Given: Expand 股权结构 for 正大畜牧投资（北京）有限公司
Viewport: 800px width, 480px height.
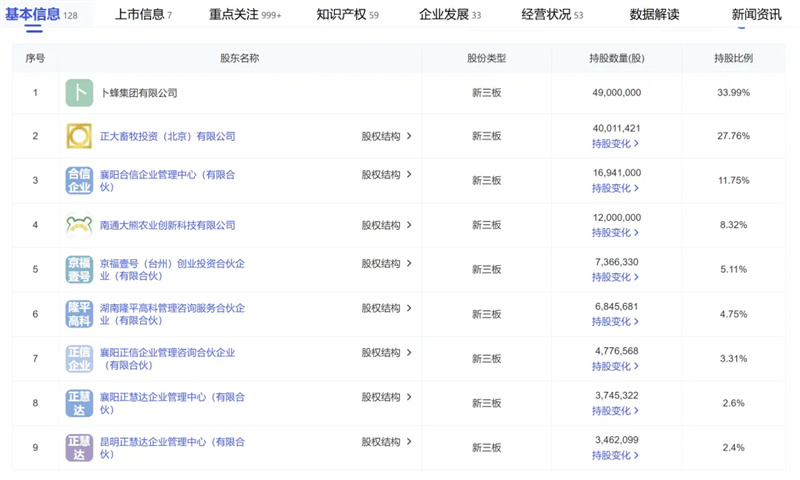Looking at the screenshot, I should coord(386,137).
